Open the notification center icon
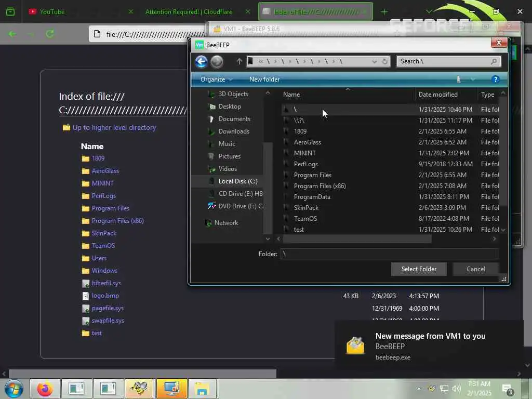532x399 pixels. tap(508, 390)
